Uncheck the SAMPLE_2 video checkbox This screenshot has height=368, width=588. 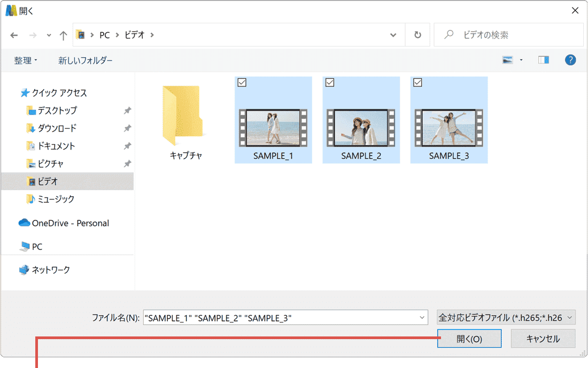pyautogui.click(x=330, y=82)
